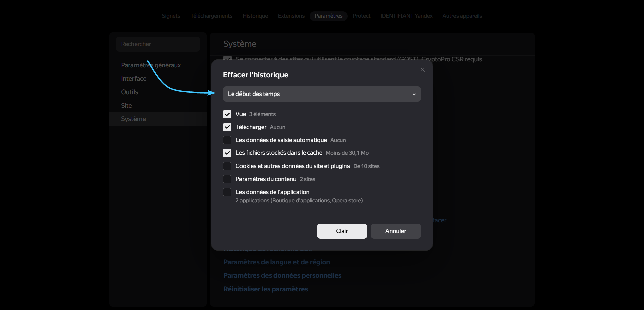Click the Annuler button
Viewport: 644px width, 310px height.
click(395, 231)
